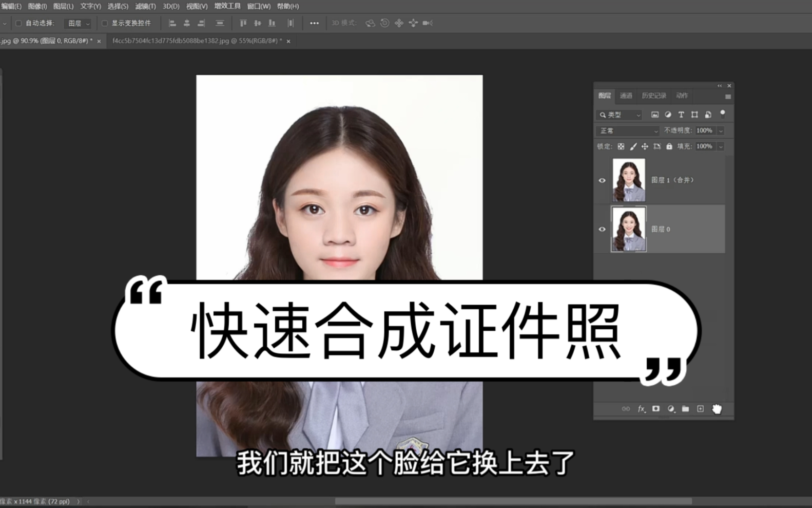The height and width of the screenshot is (508, 812).
Task: Open the 帮助(H) menu
Action: click(288, 6)
